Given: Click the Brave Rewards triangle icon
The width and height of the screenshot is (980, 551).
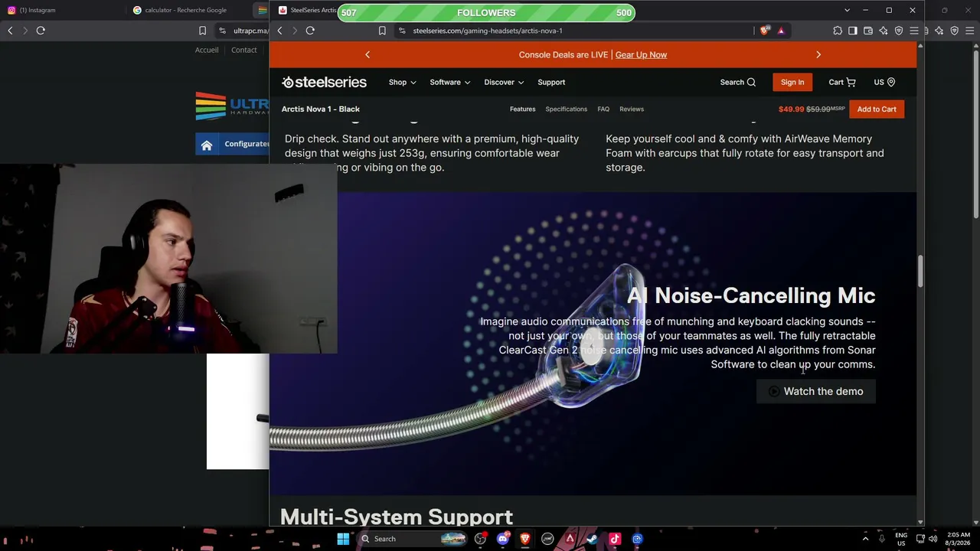Looking at the screenshot, I should pos(781,31).
